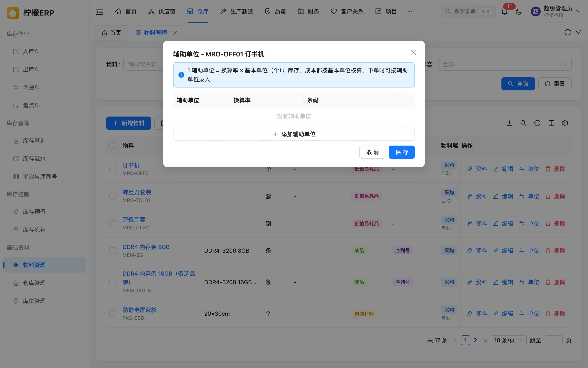Open 批次与序列号 in the sidebar
The width and height of the screenshot is (588, 368).
coord(45,177)
